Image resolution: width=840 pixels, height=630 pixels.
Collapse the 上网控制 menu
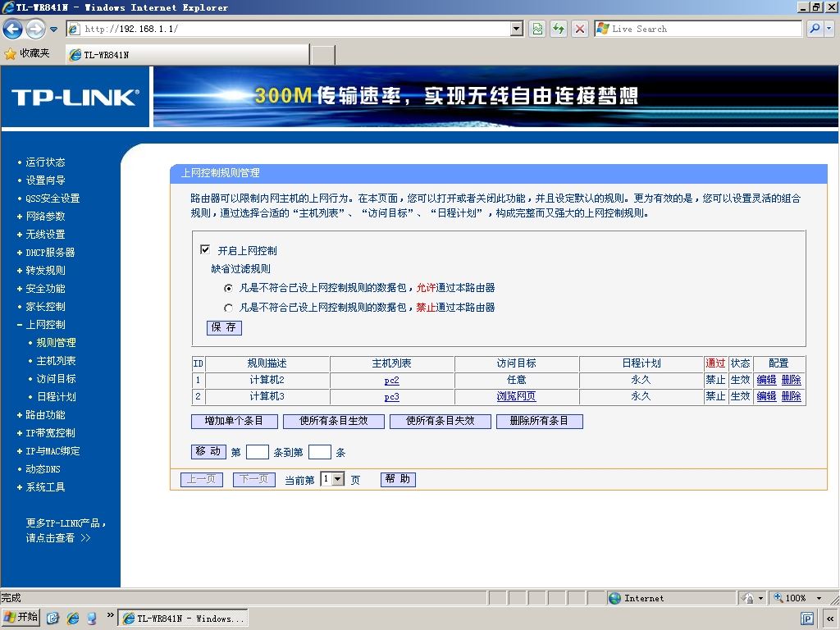point(45,325)
